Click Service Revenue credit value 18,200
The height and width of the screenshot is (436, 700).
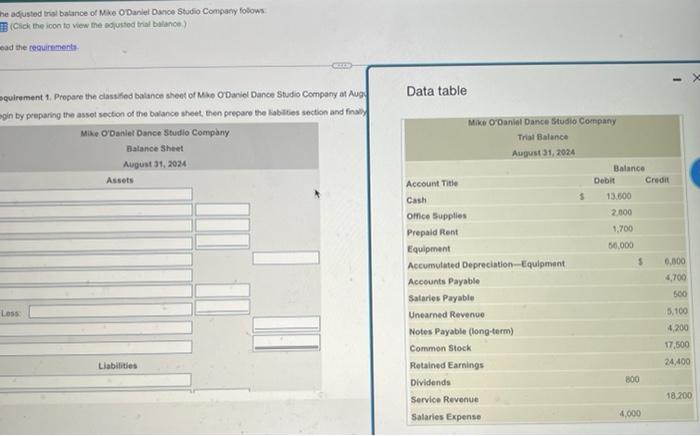679,396
